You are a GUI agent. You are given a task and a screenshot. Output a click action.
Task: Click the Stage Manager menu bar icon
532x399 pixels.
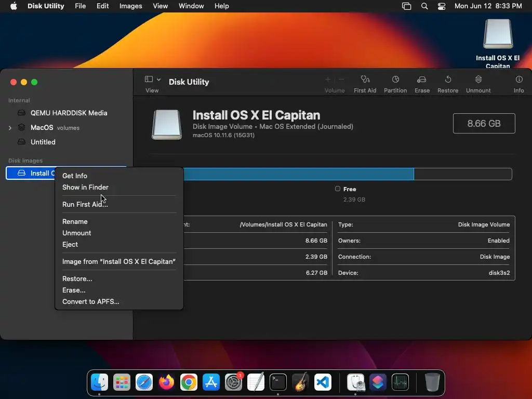[406, 6]
